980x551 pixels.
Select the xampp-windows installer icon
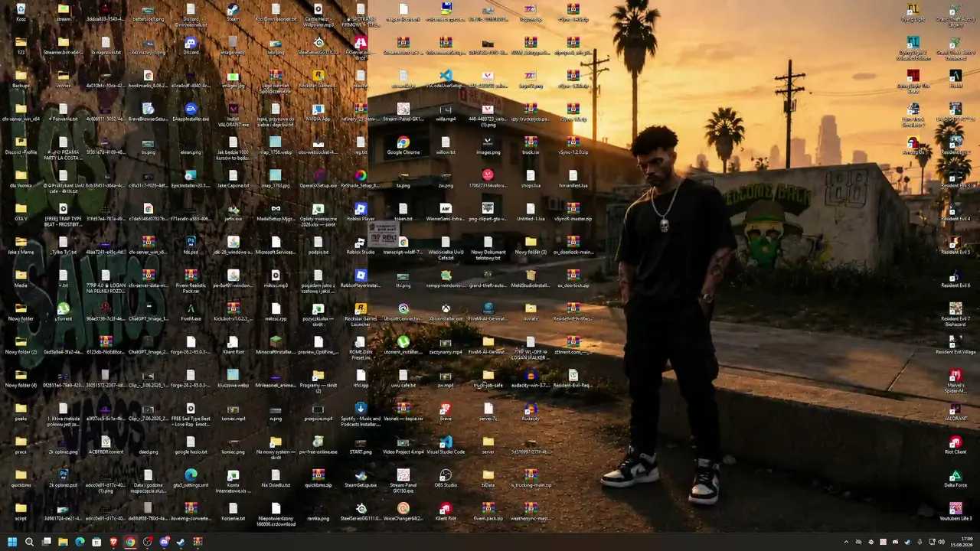click(x=446, y=279)
